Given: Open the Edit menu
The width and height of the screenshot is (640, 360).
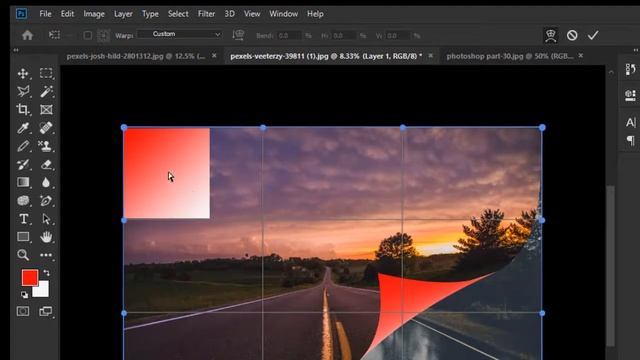Looking at the screenshot, I should [x=67, y=14].
